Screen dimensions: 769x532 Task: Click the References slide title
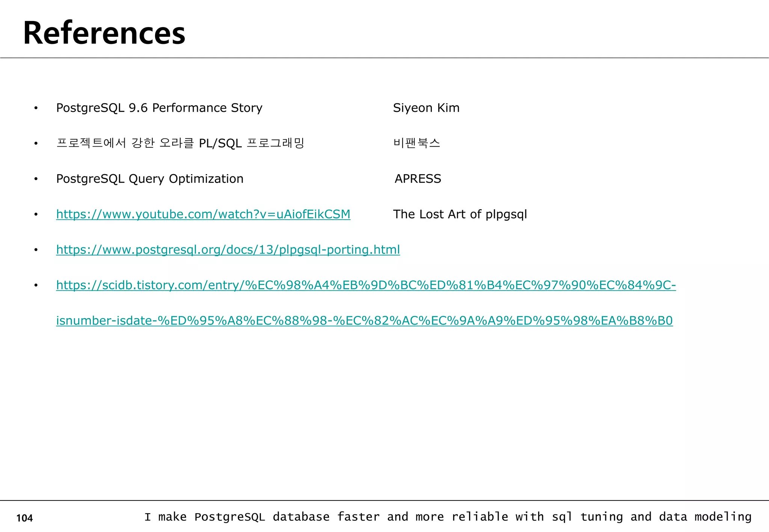click(x=104, y=33)
